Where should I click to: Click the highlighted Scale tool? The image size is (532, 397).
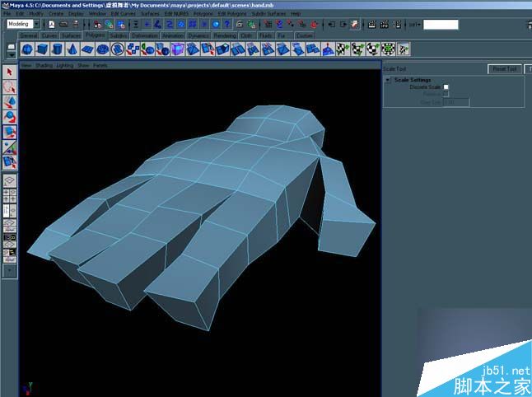10,132
